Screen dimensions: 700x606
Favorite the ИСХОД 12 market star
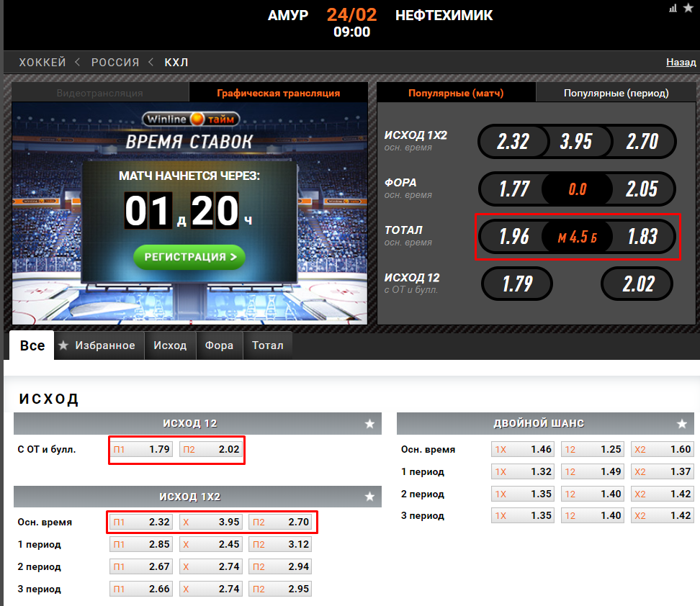click(x=369, y=424)
